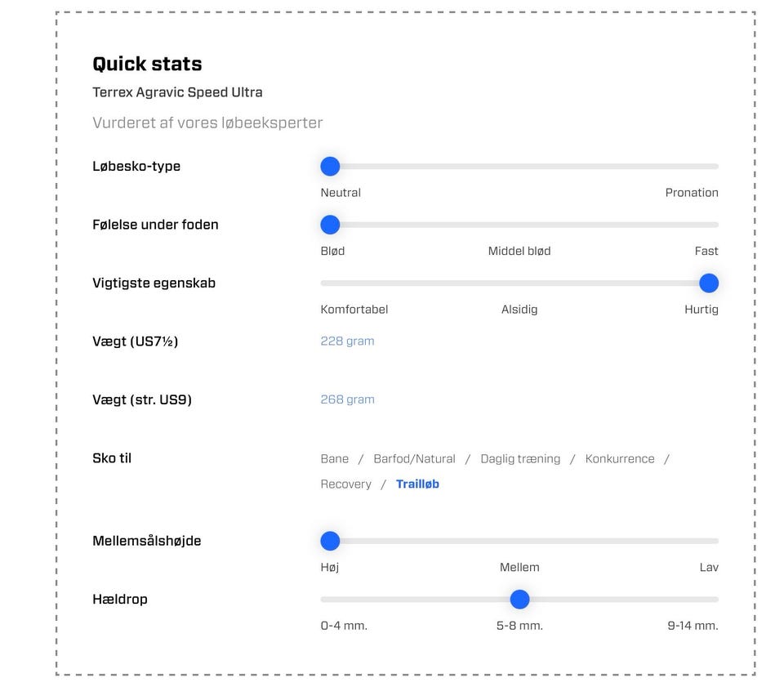Click the Mellemsålshøjde slider handle

click(x=330, y=541)
